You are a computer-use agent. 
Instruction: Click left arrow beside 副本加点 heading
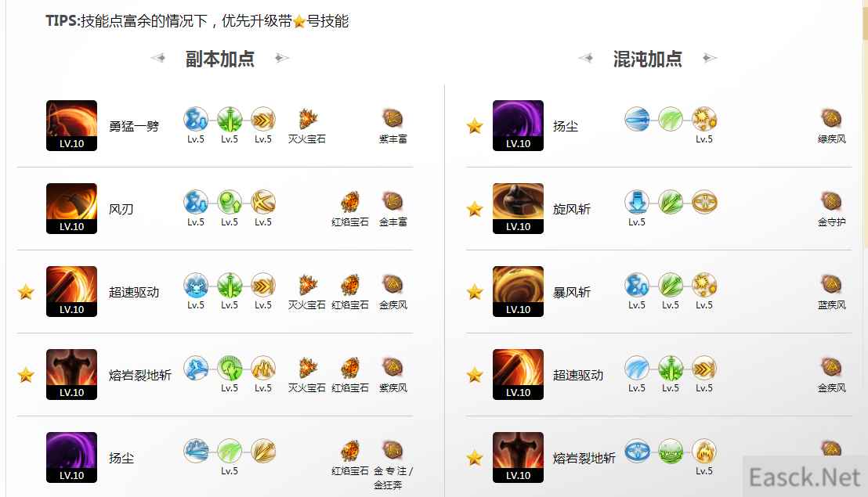tap(158, 57)
